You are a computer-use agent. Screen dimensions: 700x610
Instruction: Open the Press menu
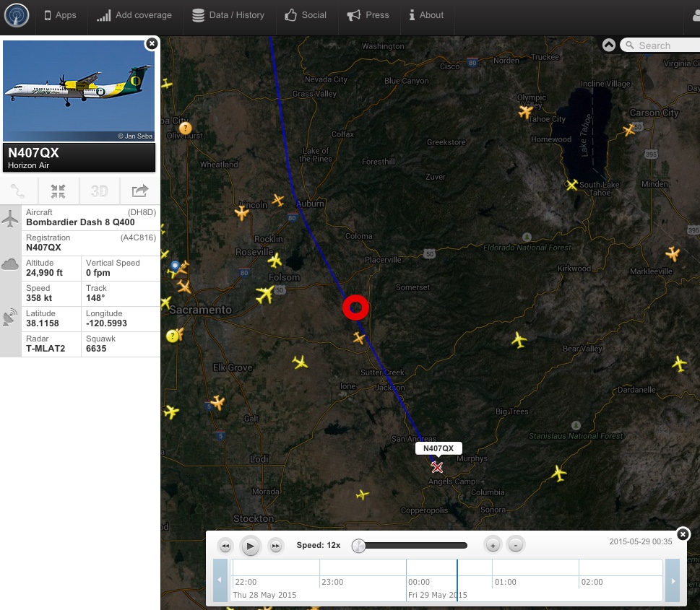click(368, 15)
